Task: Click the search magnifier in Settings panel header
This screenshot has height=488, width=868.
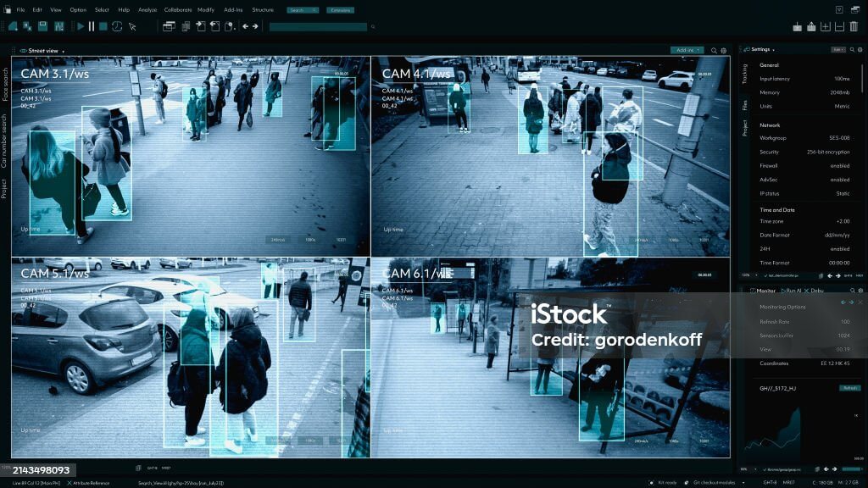Action: pos(851,50)
